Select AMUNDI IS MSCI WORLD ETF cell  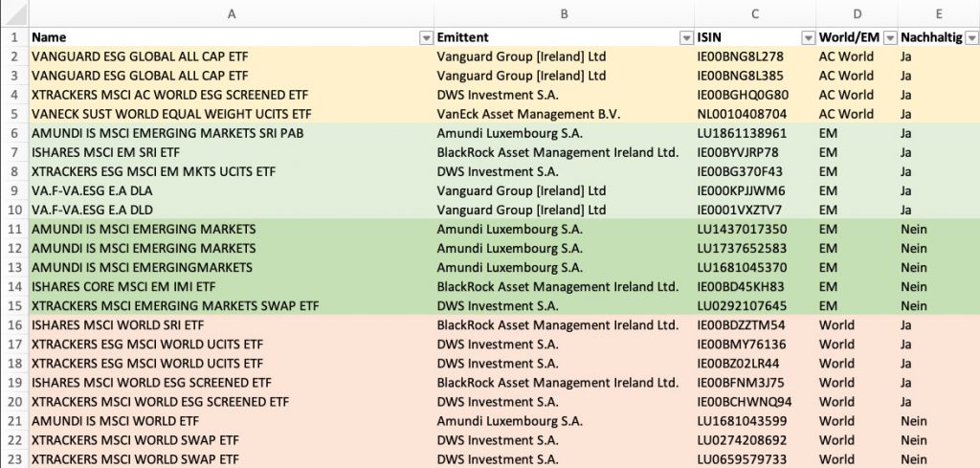[x=232, y=421]
